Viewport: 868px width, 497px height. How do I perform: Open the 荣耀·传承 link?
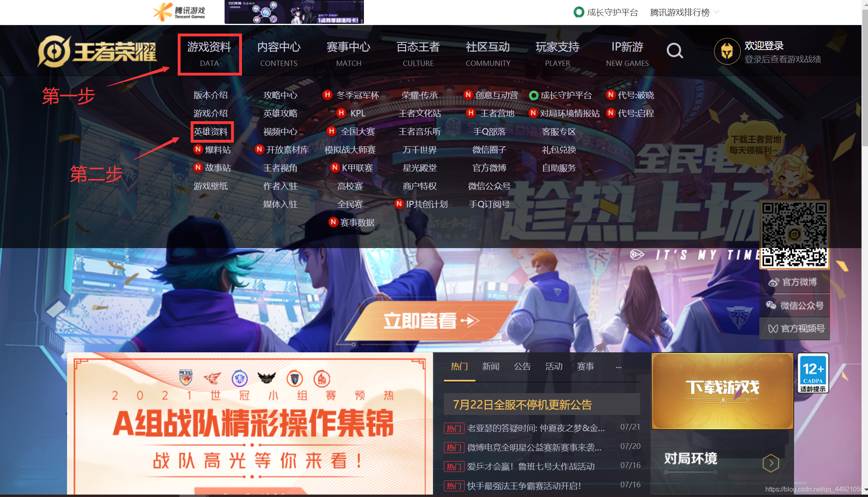tap(420, 95)
